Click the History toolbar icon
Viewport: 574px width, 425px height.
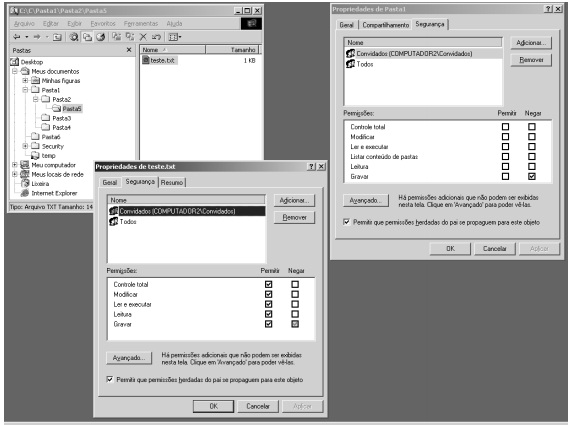(101, 37)
